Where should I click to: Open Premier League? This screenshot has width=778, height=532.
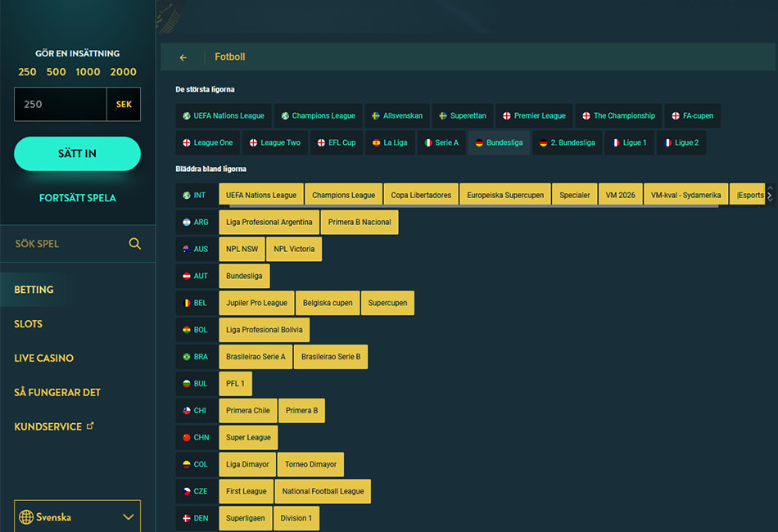click(535, 115)
